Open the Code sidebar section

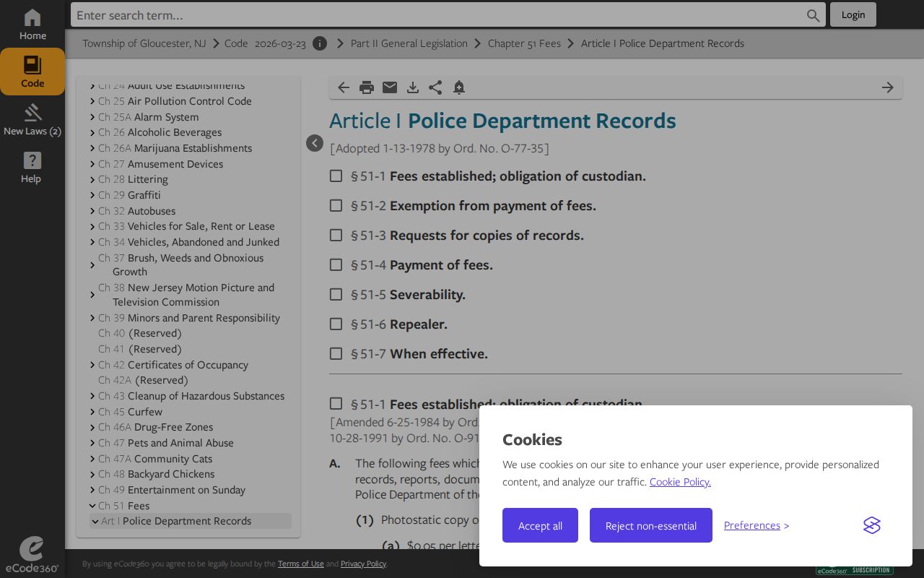[x=32, y=72]
